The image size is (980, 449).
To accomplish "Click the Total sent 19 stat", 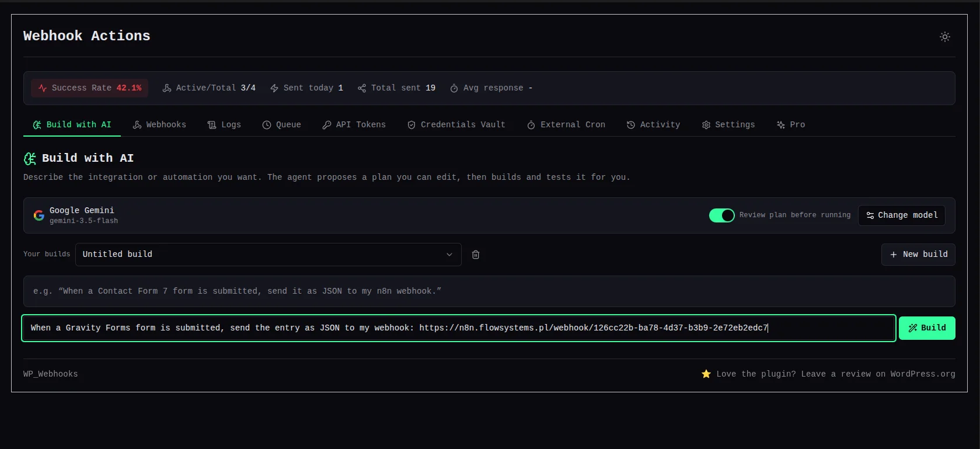I will [396, 88].
